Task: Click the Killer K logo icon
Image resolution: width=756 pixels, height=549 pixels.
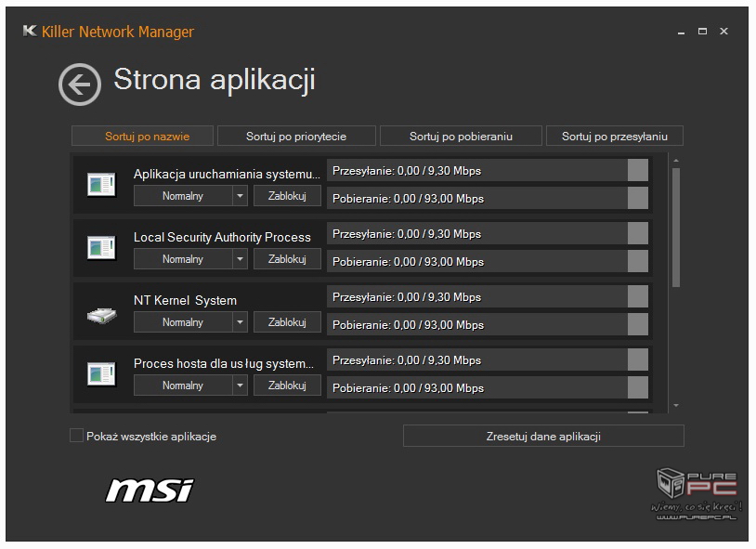Action: coord(30,32)
